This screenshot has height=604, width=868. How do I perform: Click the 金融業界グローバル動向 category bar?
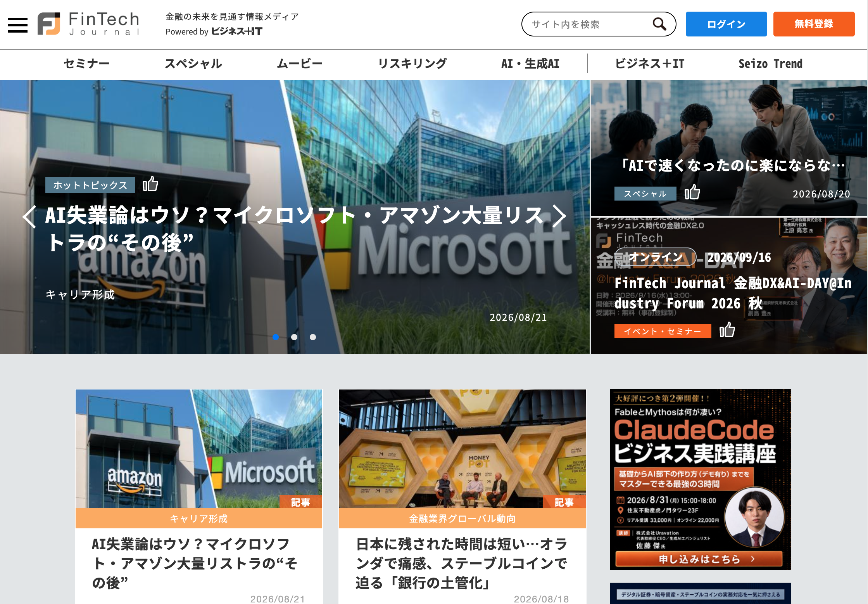click(462, 518)
